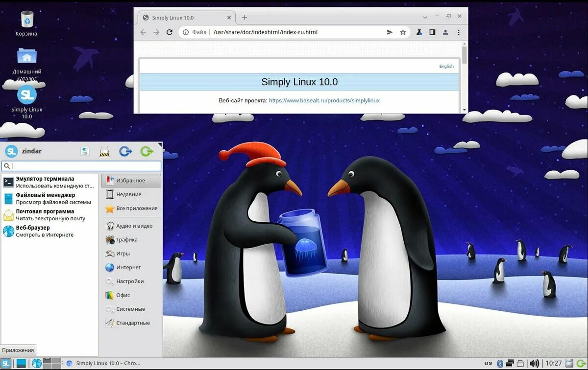Open Chrome three-dot menu
This screenshot has width=588, height=370.
[459, 32]
